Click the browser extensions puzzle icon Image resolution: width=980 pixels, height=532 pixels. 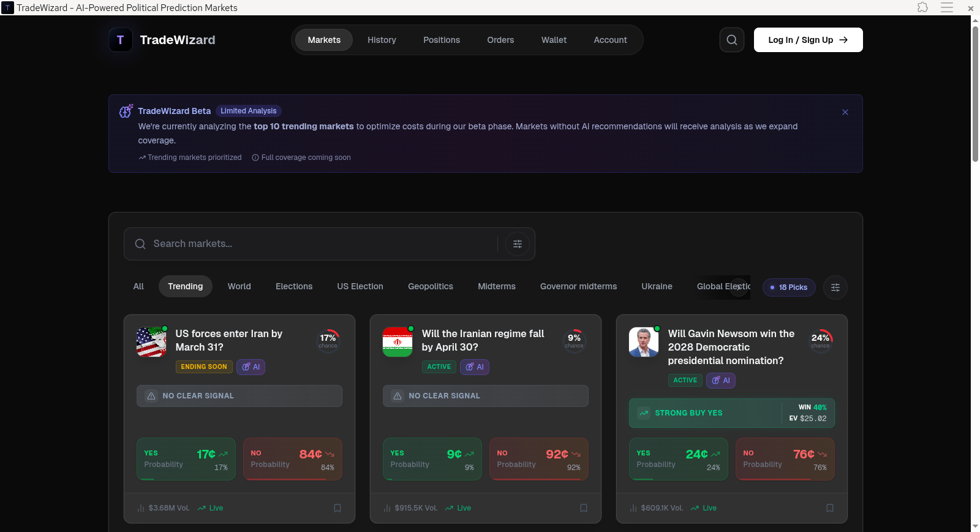(923, 7)
